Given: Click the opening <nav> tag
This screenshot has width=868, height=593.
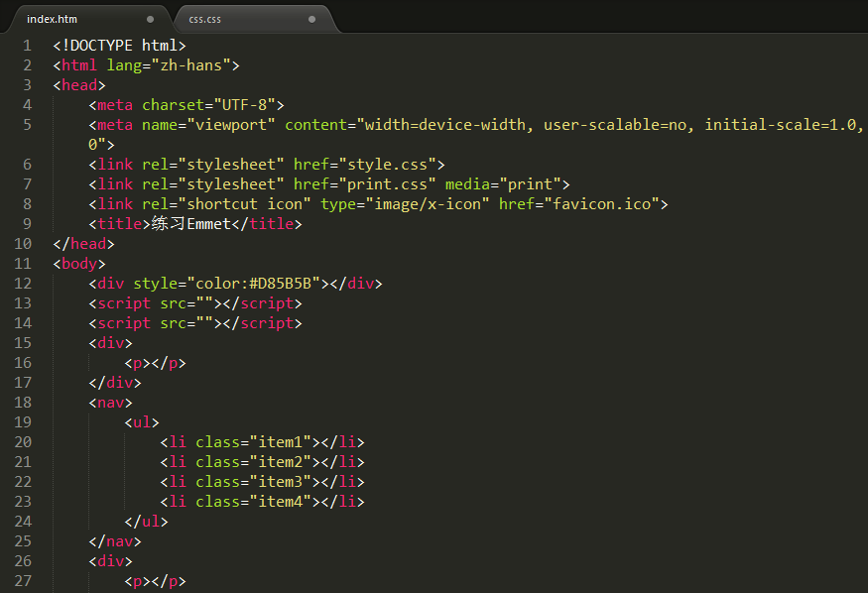Looking at the screenshot, I should pos(111,403).
